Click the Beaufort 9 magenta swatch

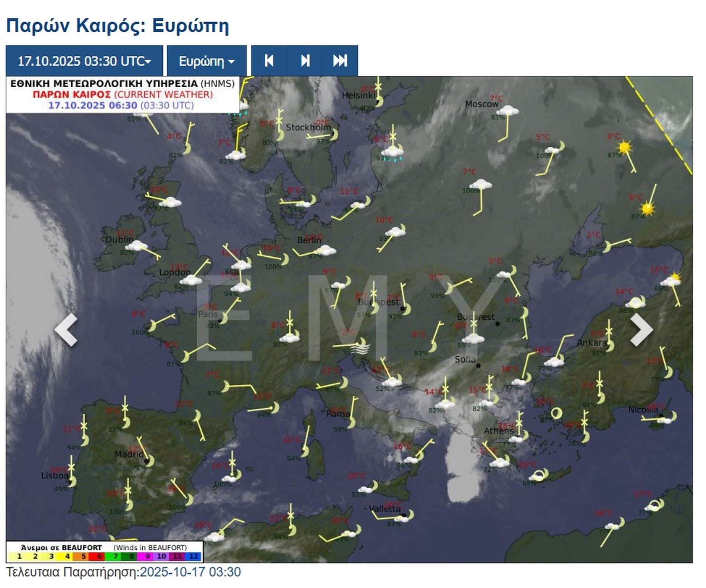[147, 556]
